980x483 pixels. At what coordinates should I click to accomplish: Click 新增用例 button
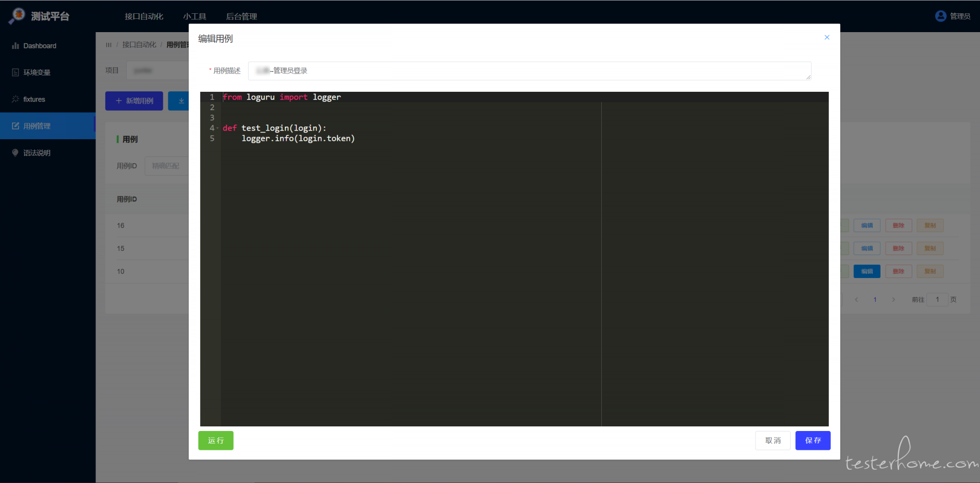tap(134, 101)
